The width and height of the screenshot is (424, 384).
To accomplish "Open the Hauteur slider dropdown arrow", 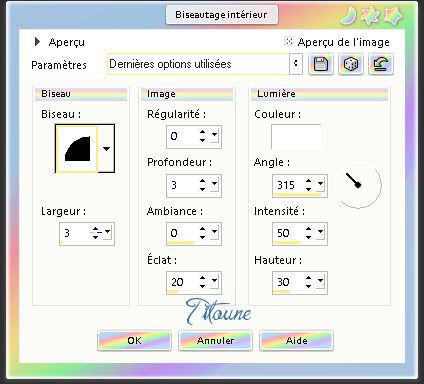I will pos(320,281).
